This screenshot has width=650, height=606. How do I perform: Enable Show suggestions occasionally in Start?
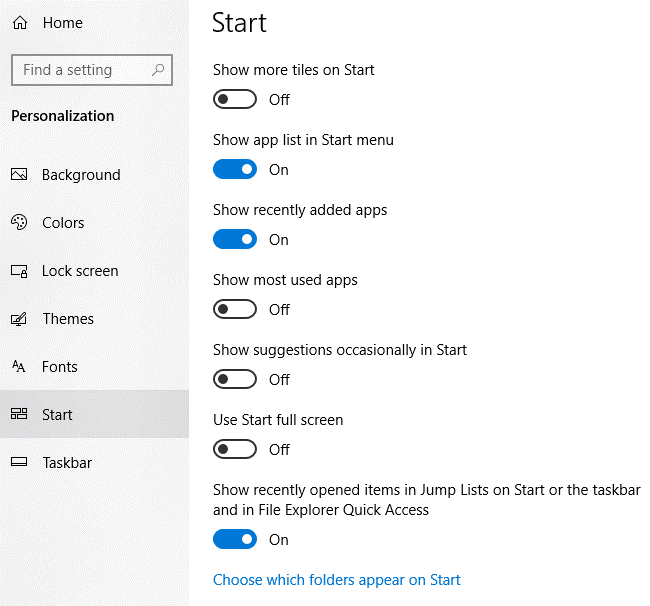click(235, 380)
